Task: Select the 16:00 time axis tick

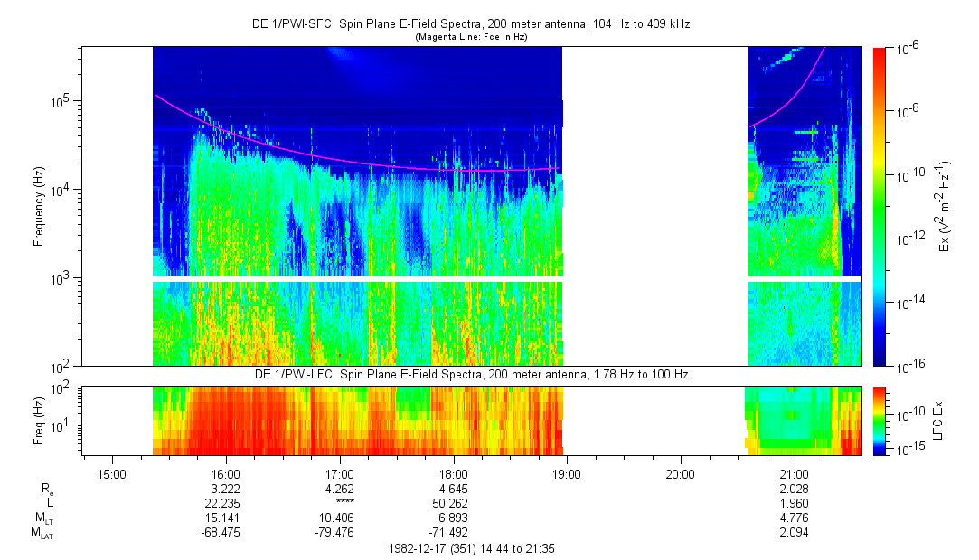Action: [x=225, y=473]
